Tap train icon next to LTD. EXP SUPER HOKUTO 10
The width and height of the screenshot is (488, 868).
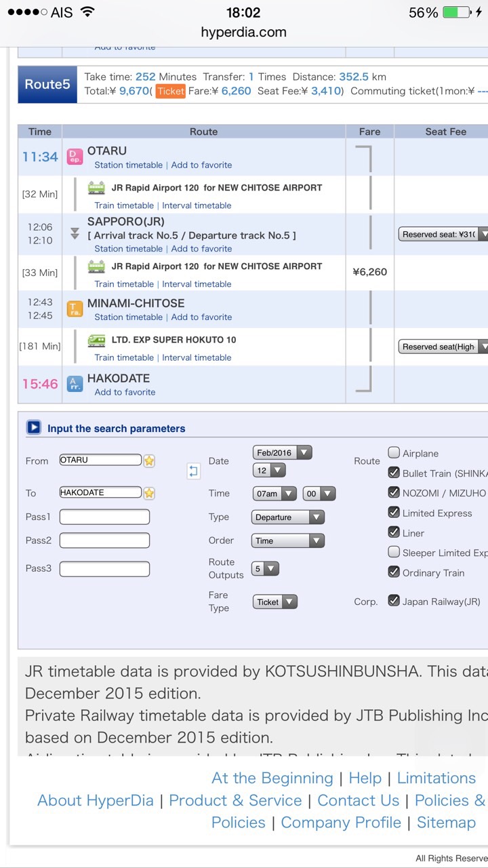(x=97, y=340)
